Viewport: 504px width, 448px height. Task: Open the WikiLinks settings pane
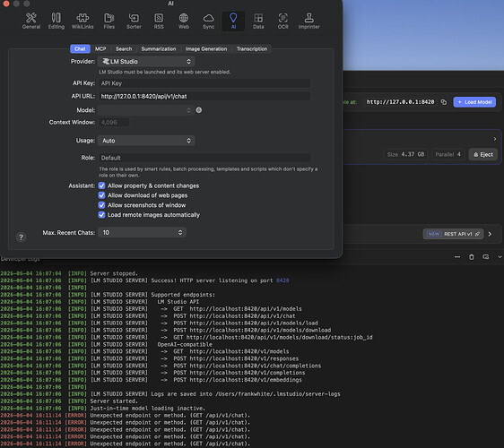pyautogui.click(x=83, y=22)
